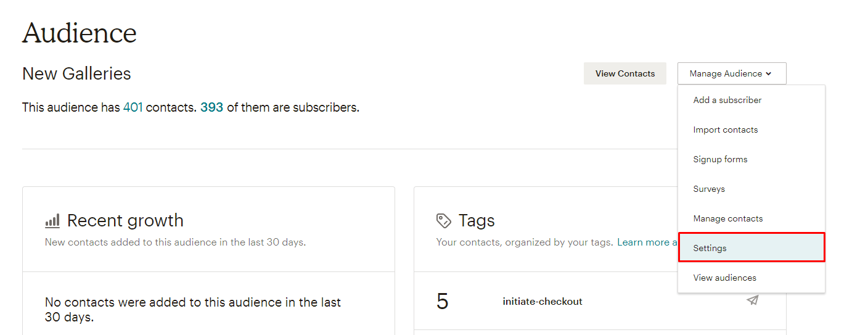Screen dimensions: 868x335
Task: Open the 401 contacts link
Action: tap(133, 107)
